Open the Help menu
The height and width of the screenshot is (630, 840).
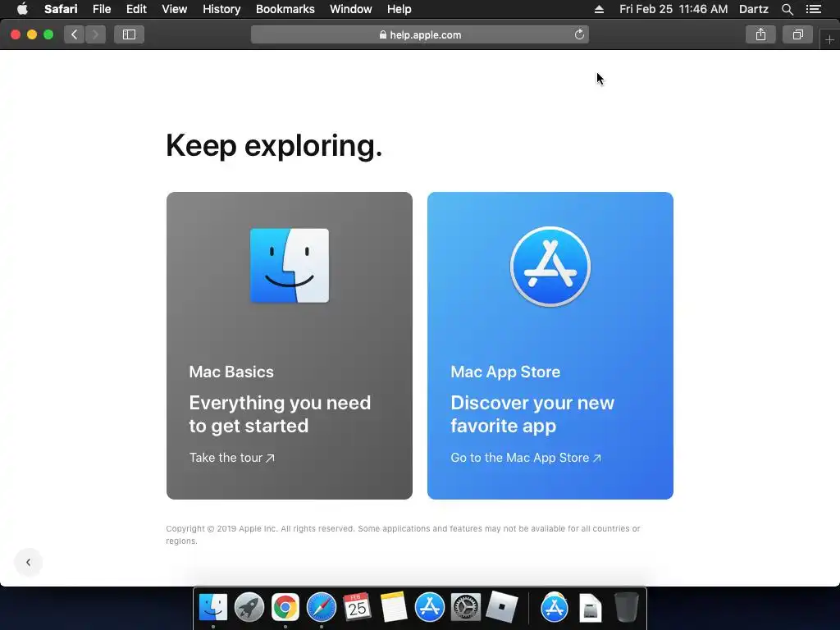click(x=399, y=9)
